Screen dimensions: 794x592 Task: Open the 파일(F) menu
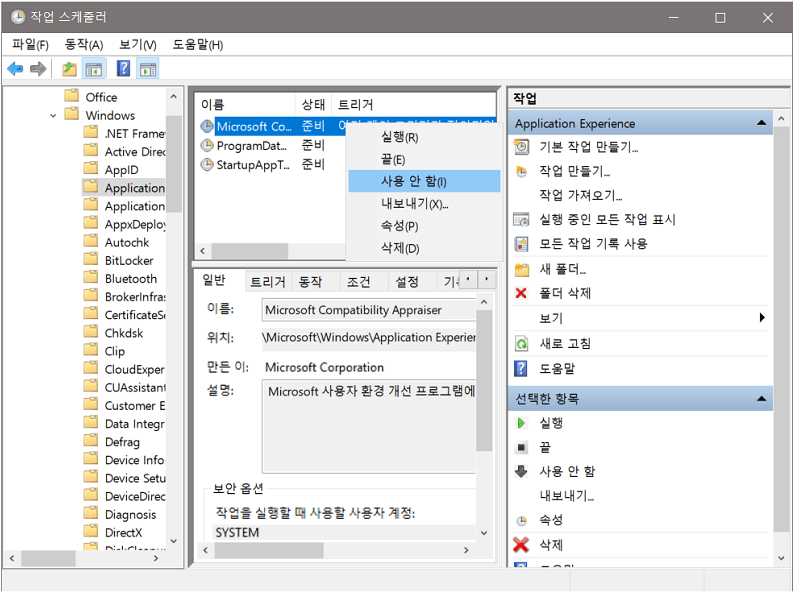30,45
